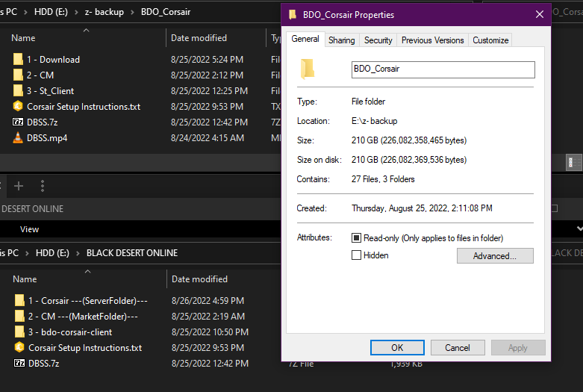The width and height of the screenshot is (583, 392).
Task: Open the Previous Versions tab
Action: [x=432, y=40]
